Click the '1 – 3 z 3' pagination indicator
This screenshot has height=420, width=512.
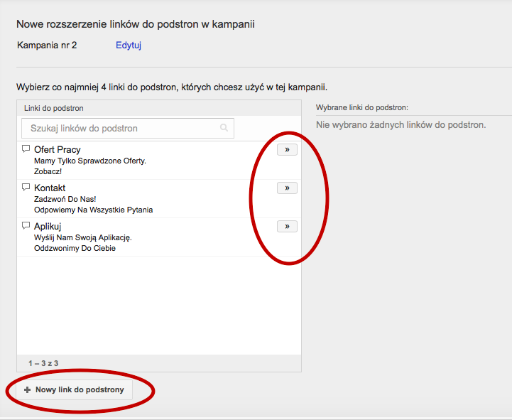(x=43, y=364)
